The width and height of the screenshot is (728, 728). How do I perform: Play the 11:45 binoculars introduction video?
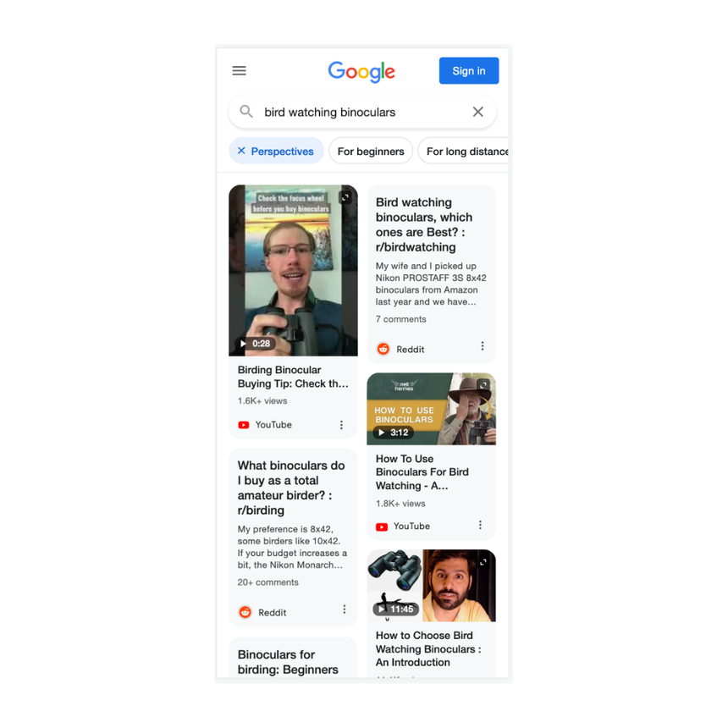pyautogui.click(x=432, y=586)
